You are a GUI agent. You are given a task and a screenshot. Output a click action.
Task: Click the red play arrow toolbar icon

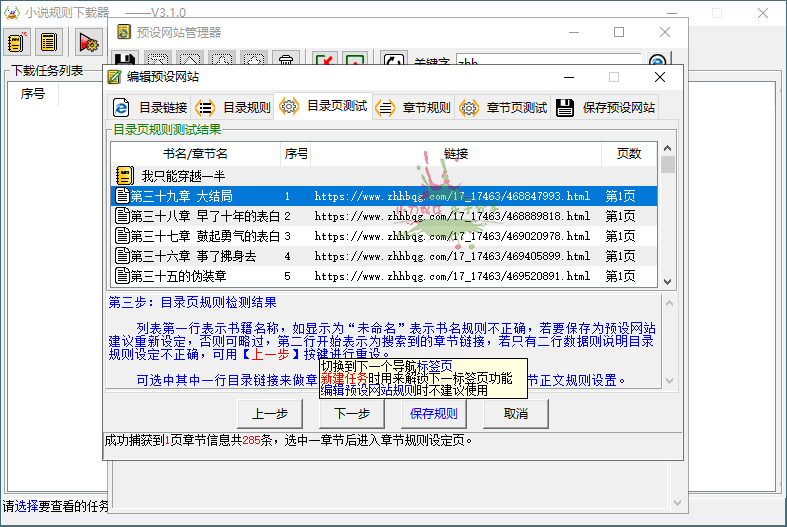pyautogui.click(x=88, y=43)
